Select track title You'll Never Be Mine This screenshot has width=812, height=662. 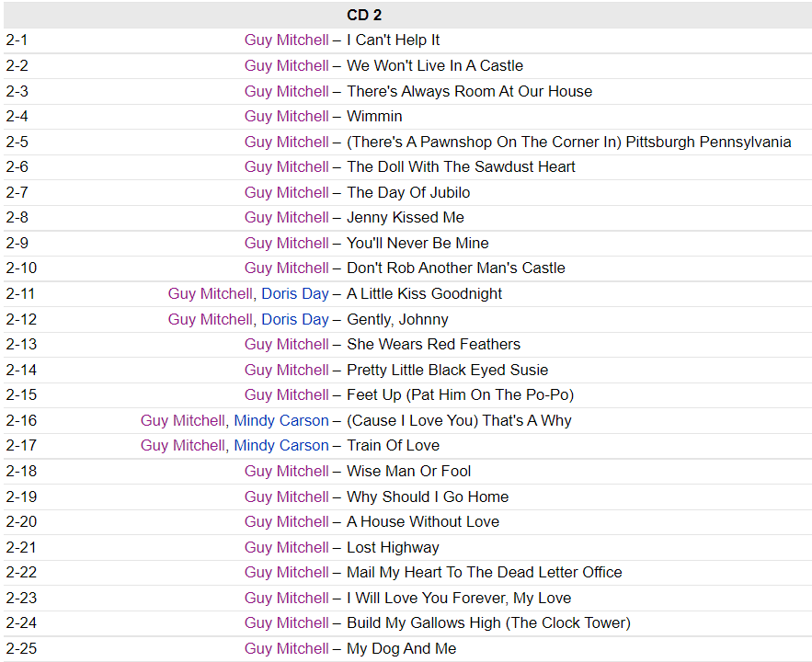coord(417,243)
